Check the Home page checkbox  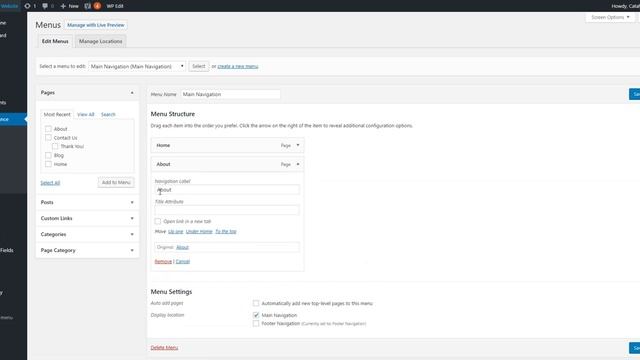tap(48, 164)
